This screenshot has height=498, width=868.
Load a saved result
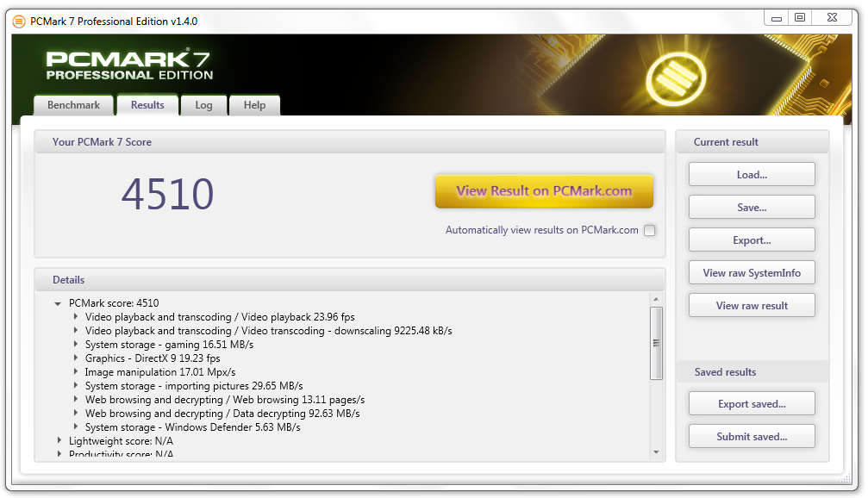click(x=751, y=173)
